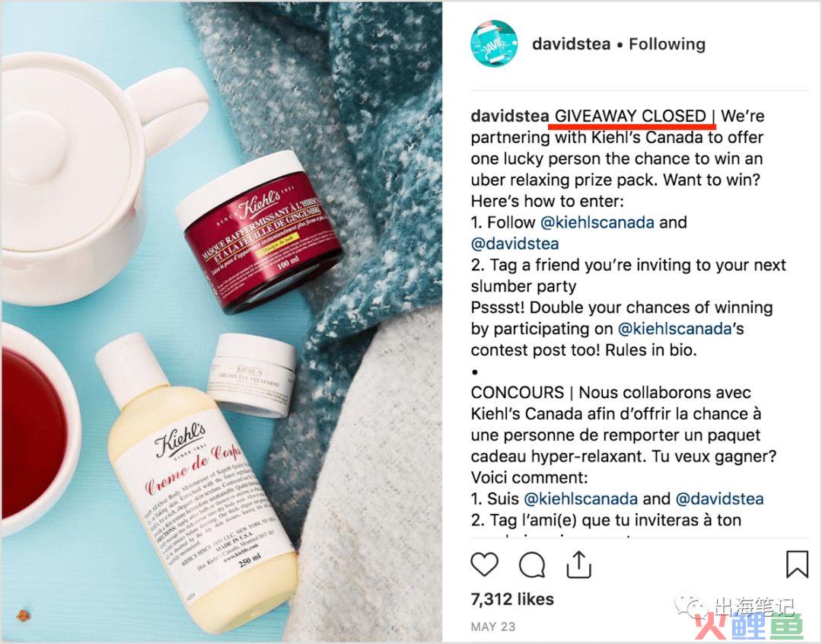Image resolution: width=822 pixels, height=644 pixels.
Task: Open comments with the speech bubble icon
Action: point(531,565)
